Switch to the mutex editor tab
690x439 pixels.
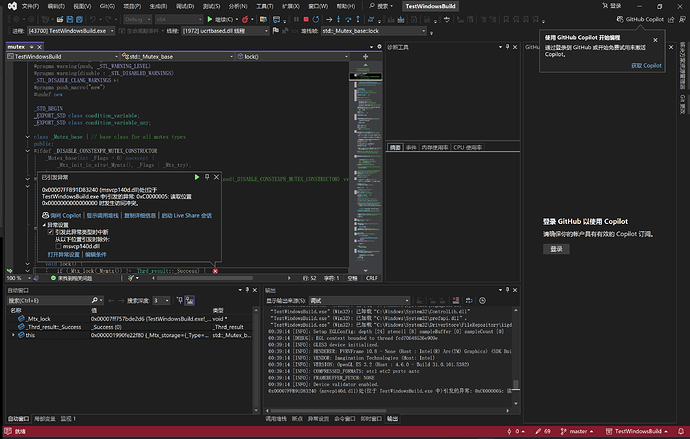click(x=16, y=46)
